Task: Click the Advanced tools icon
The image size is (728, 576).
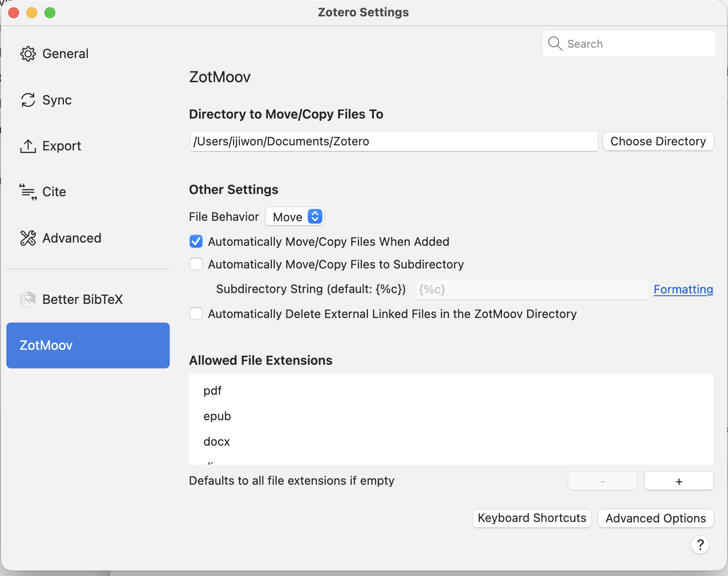Action: pyautogui.click(x=28, y=238)
